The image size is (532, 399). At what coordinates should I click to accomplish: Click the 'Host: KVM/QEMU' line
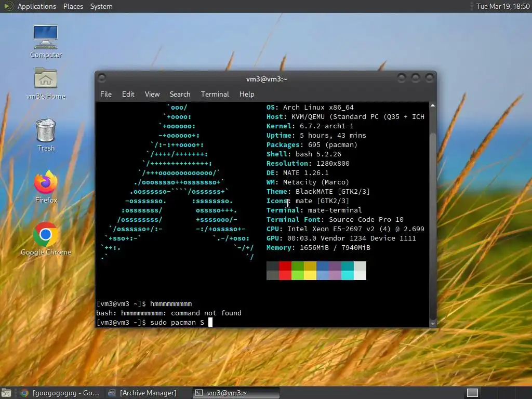point(345,117)
